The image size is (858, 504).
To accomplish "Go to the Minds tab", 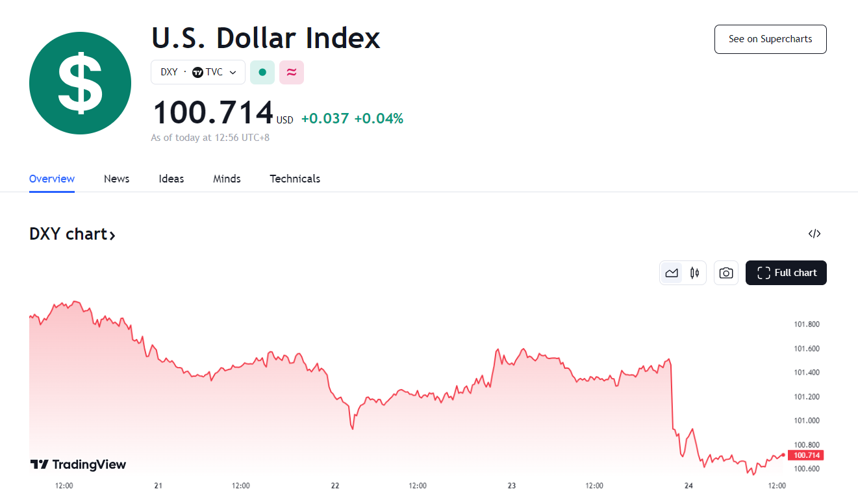I will pyautogui.click(x=227, y=179).
